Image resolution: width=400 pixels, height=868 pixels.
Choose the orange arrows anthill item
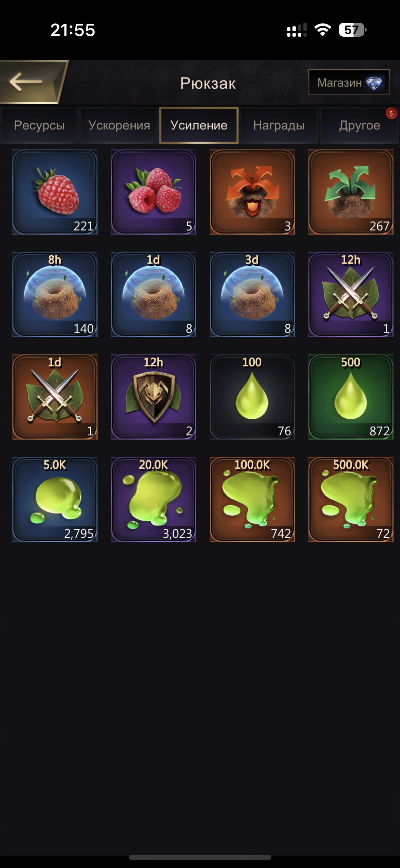[x=252, y=192]
